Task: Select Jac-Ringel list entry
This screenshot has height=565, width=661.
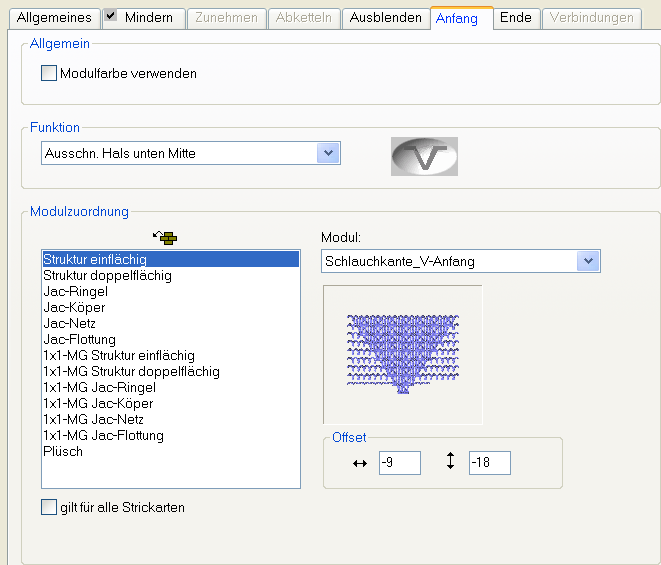Action: 75,291
